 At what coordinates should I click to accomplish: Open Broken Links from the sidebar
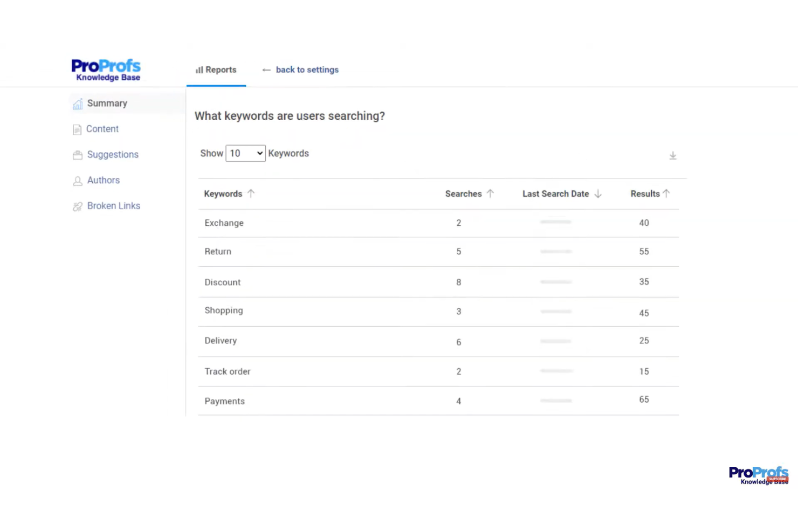(x=113, y=206)
